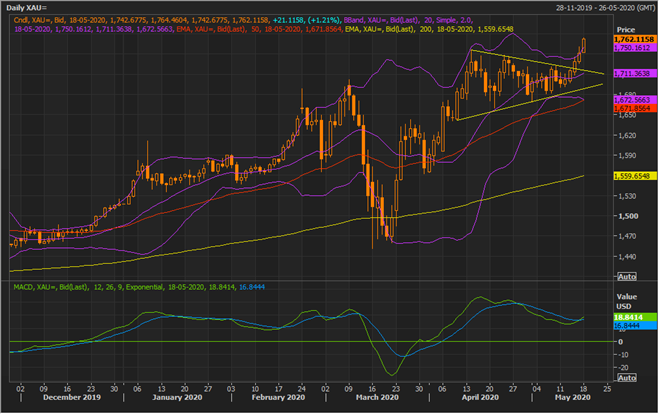
Task: Click the -20 level on MACD axis
Action: (x=624, y=368)
